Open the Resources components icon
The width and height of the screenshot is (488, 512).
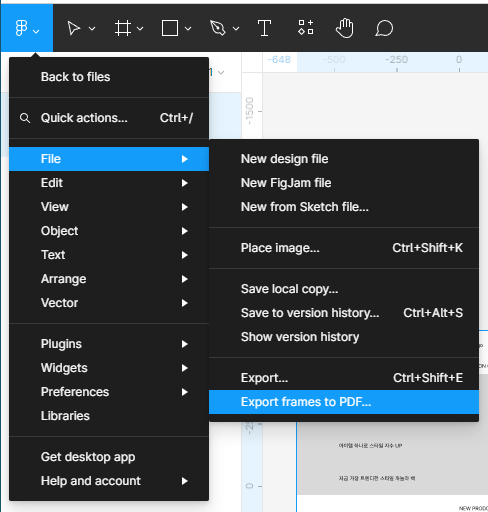[306, 27]
